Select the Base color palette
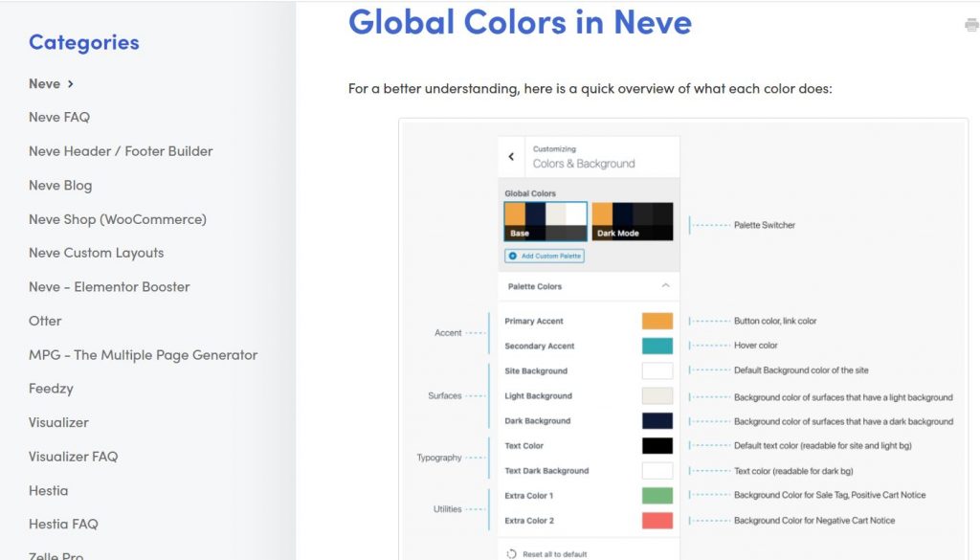The image size is (980, 560). (545, 221)
